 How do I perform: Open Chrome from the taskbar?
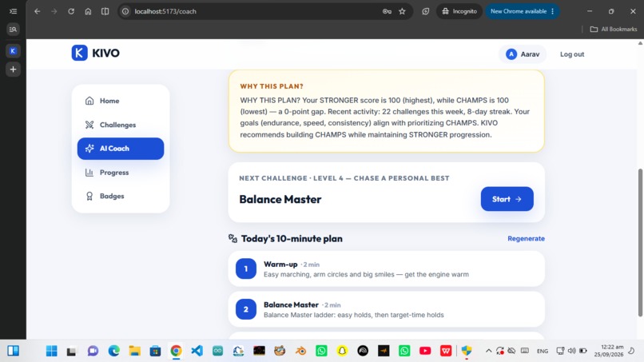click(177, 351)
